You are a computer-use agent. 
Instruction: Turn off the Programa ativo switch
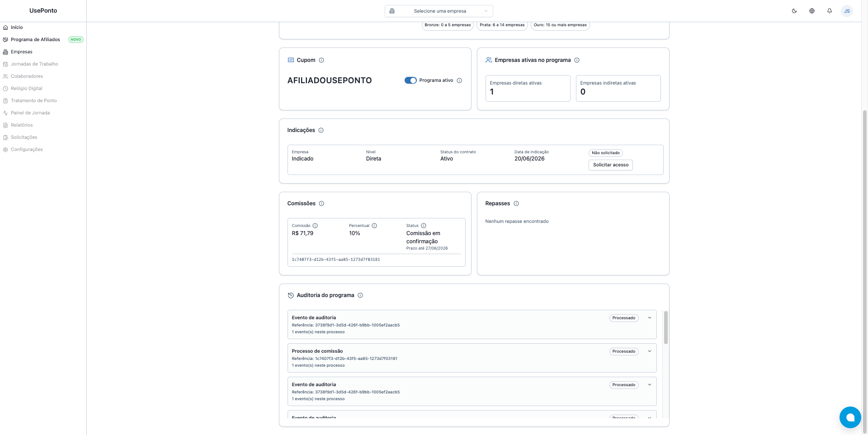410,80
